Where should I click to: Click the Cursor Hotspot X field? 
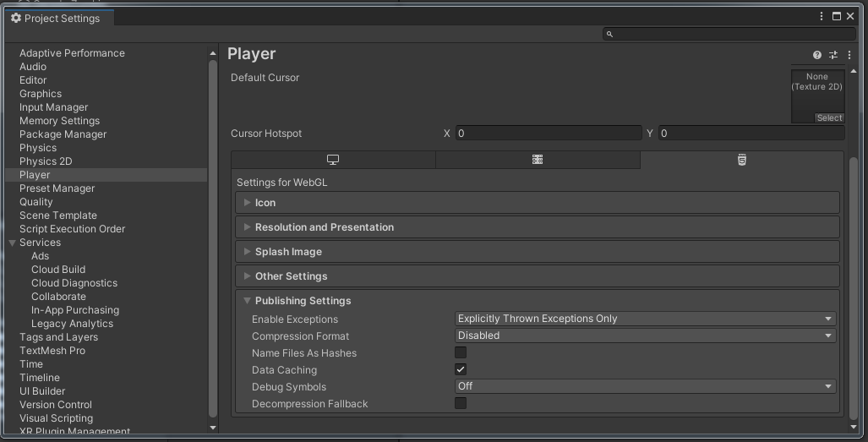549,134
